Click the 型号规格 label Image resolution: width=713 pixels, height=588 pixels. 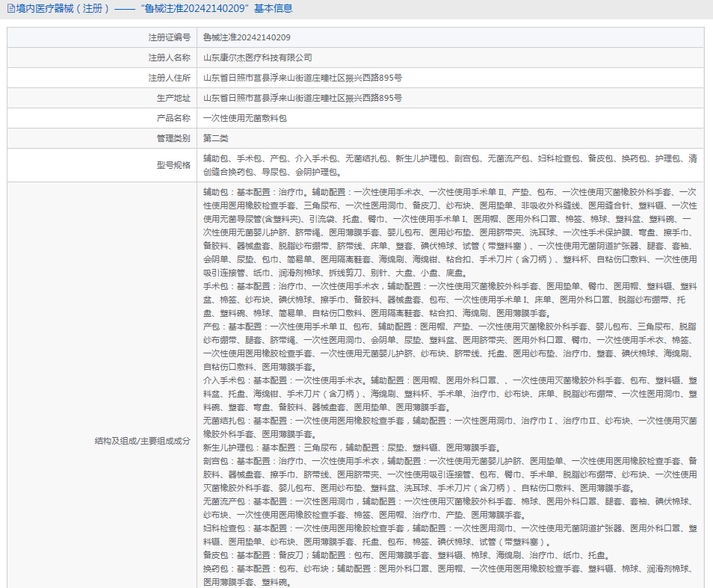point(173,165)
